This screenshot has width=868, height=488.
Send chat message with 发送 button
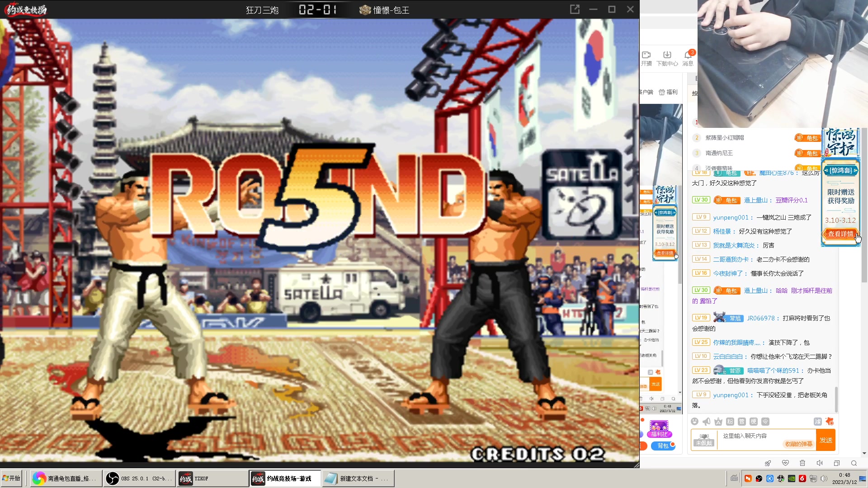point(826,440)
